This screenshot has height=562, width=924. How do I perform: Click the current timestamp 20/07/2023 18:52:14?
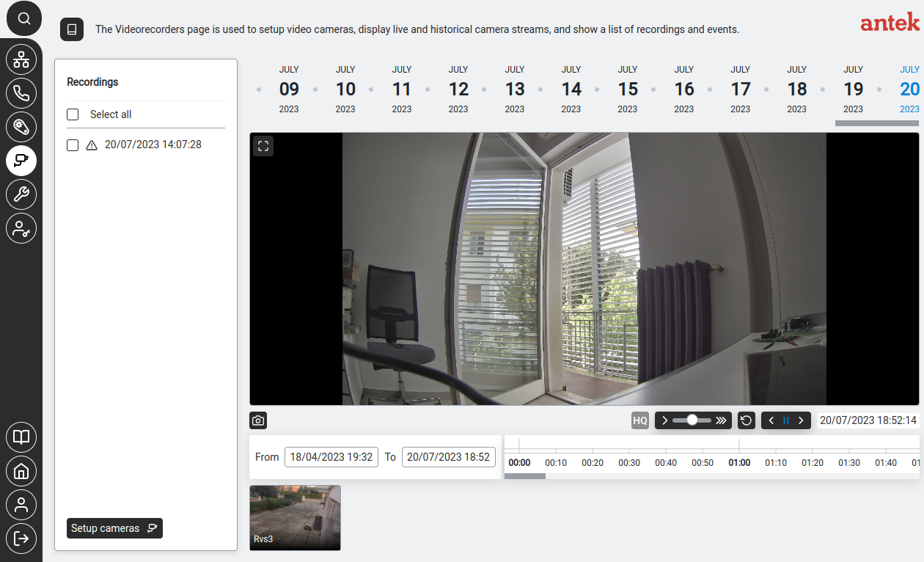coord(868,420)
